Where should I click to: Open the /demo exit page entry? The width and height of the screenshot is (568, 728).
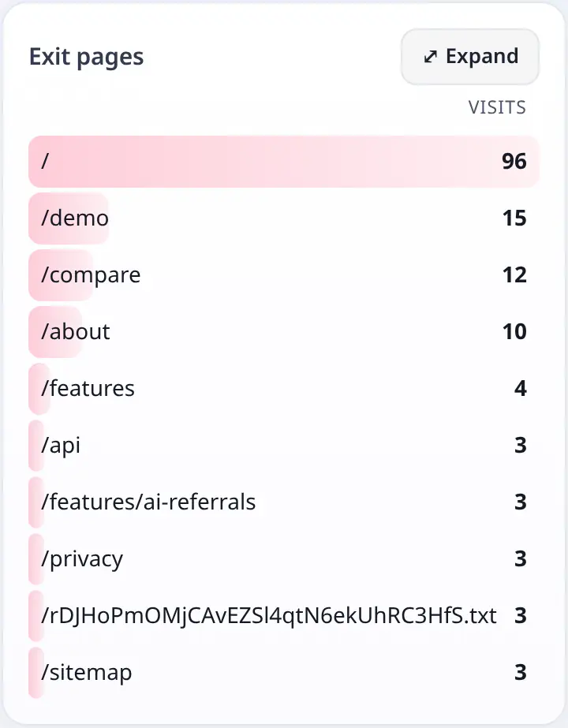(x=284, y=218)
